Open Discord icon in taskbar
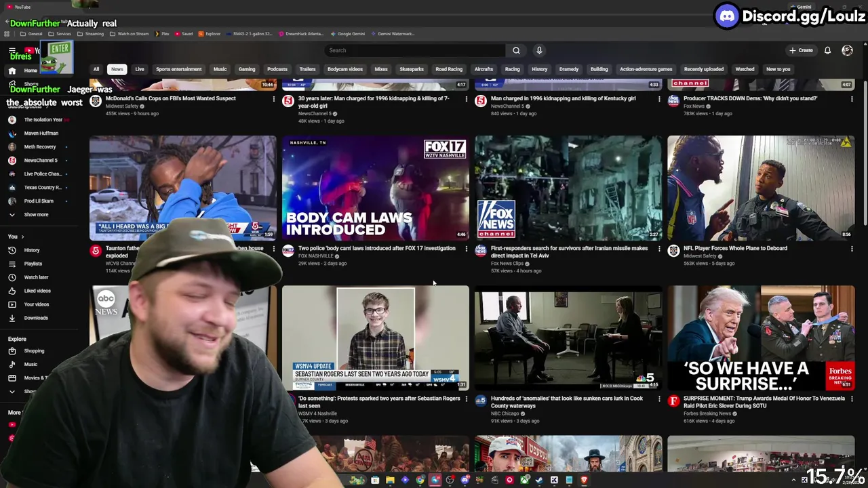 coord(465,480)
